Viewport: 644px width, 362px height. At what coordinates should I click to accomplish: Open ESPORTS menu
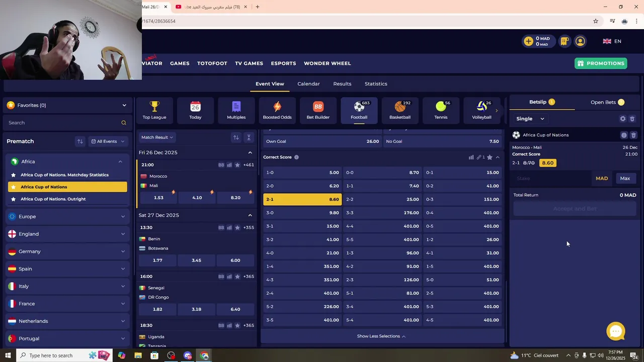point(283,63)
